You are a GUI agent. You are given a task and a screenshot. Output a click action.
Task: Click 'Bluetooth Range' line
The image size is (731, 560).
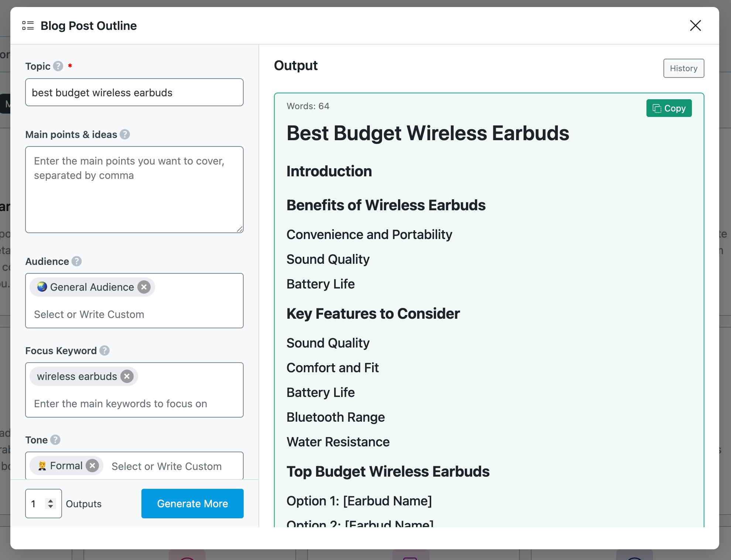336,417
